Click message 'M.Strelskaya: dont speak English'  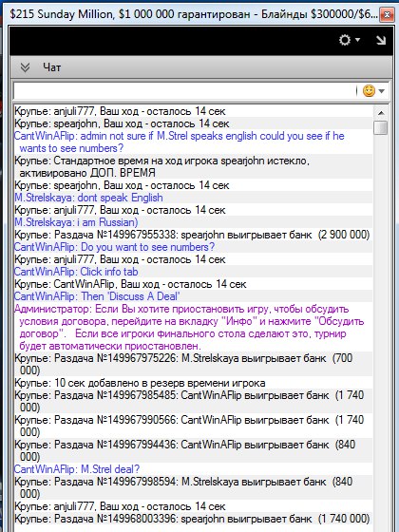(x=88, y=198)
